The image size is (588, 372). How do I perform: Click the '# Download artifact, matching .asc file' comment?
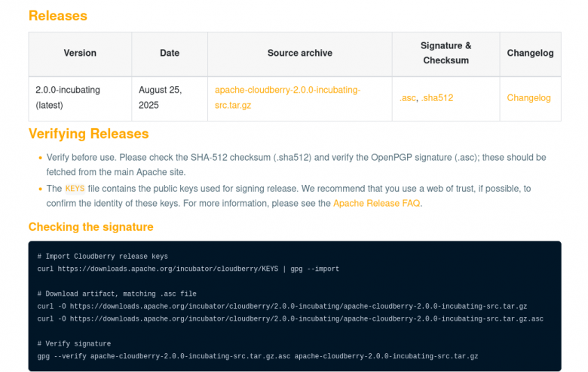117,294
